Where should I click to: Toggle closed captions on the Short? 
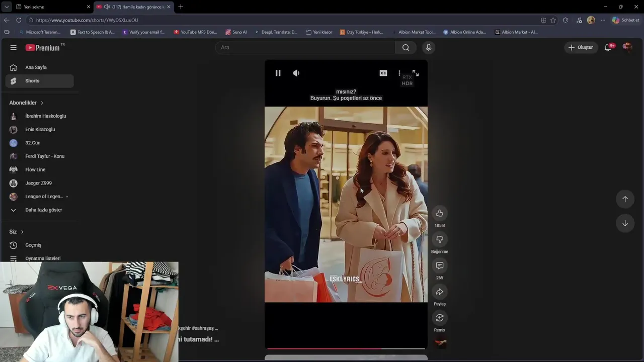[383, 73]
